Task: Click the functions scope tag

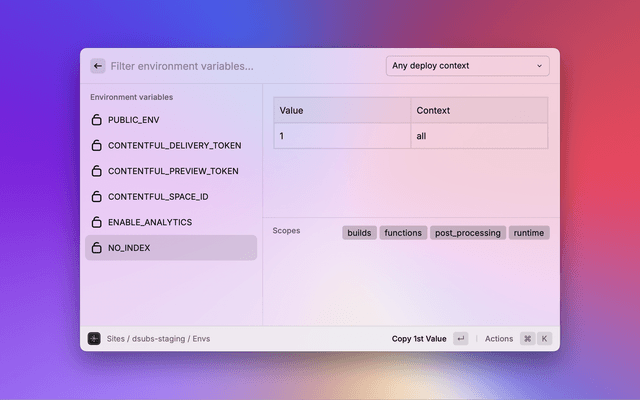Action: tap(403, 233)
